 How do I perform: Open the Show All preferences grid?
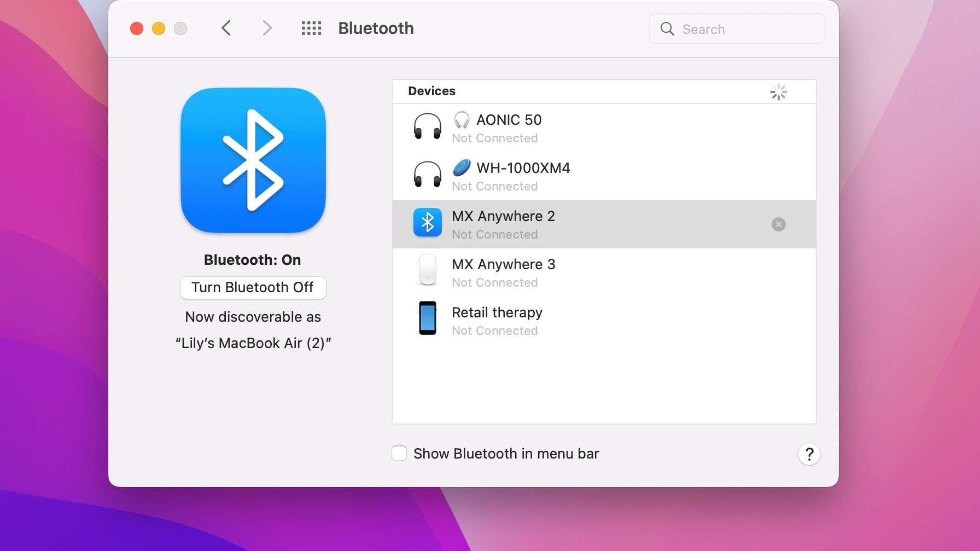(312, 28)
